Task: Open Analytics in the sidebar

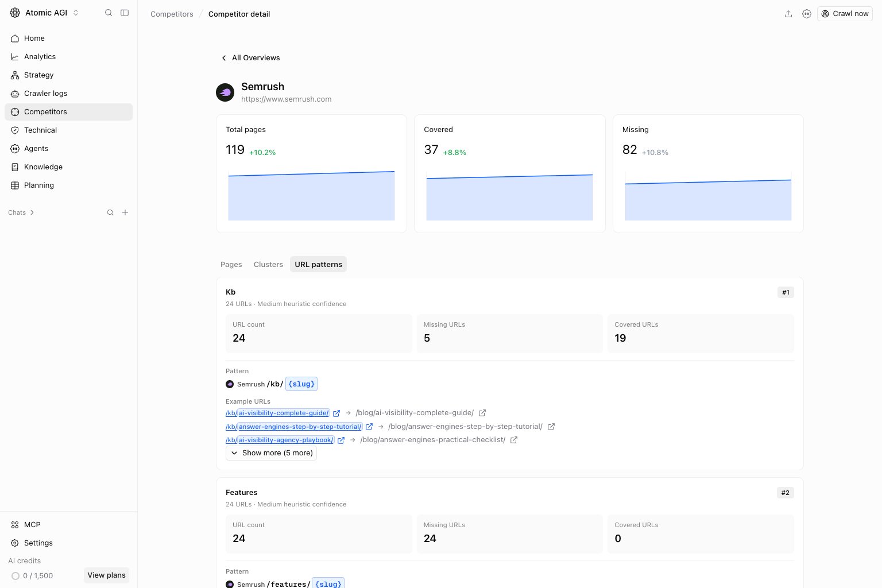Action: click(68, 57)
